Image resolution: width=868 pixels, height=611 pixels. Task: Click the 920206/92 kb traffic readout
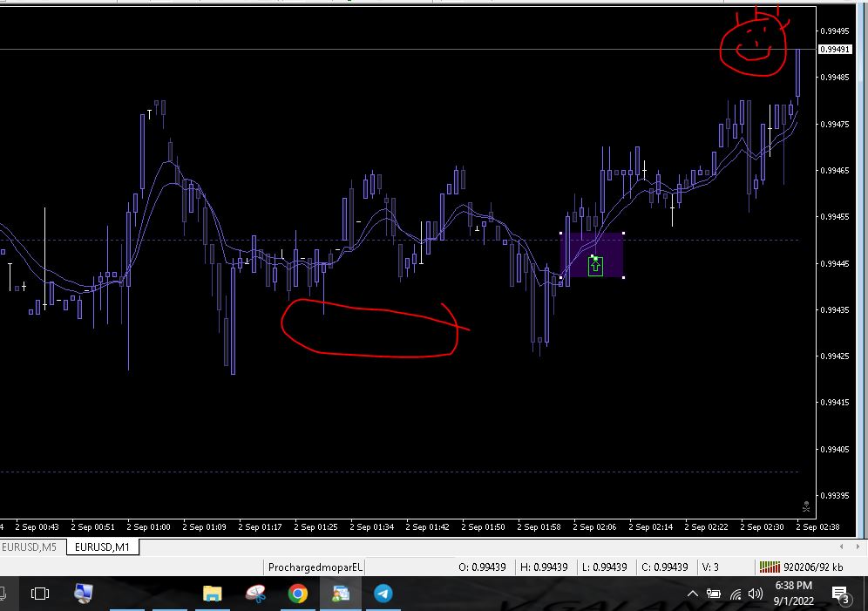click(x=813, y=567)
